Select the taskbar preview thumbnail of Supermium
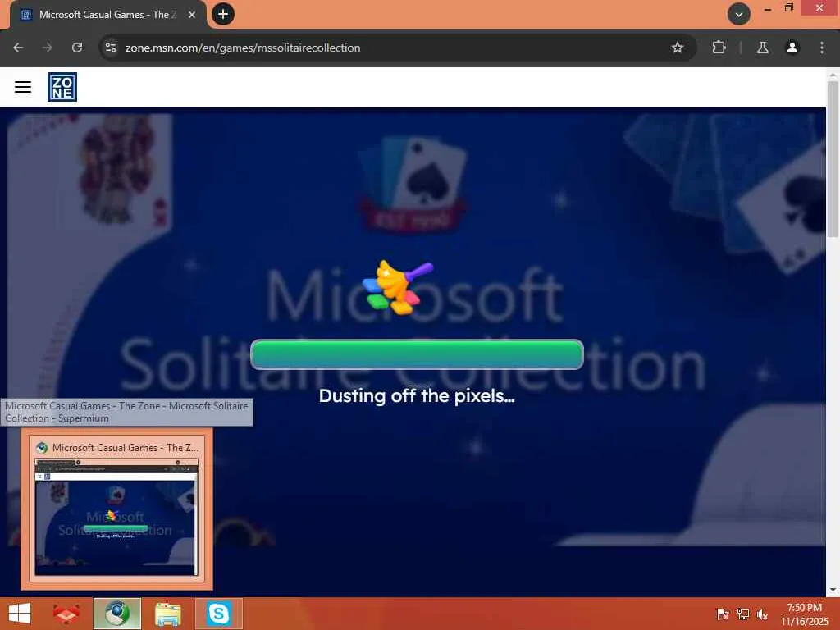The height and width of the screenshot is (630, 840). (116, 517)
